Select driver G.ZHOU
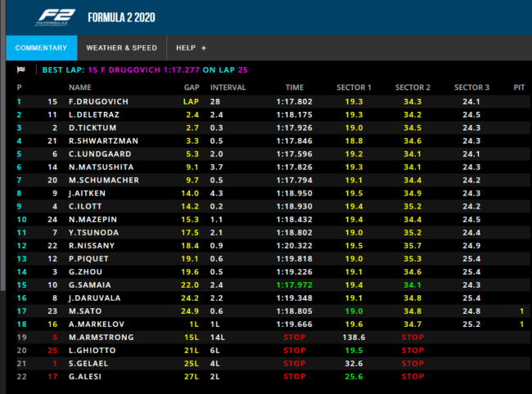The height and width of the screenshot is (394, 532). pos(85,272)
